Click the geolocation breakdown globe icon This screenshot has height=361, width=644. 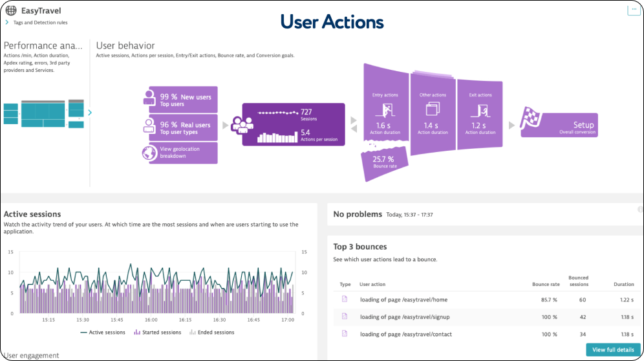coord(149,153)
